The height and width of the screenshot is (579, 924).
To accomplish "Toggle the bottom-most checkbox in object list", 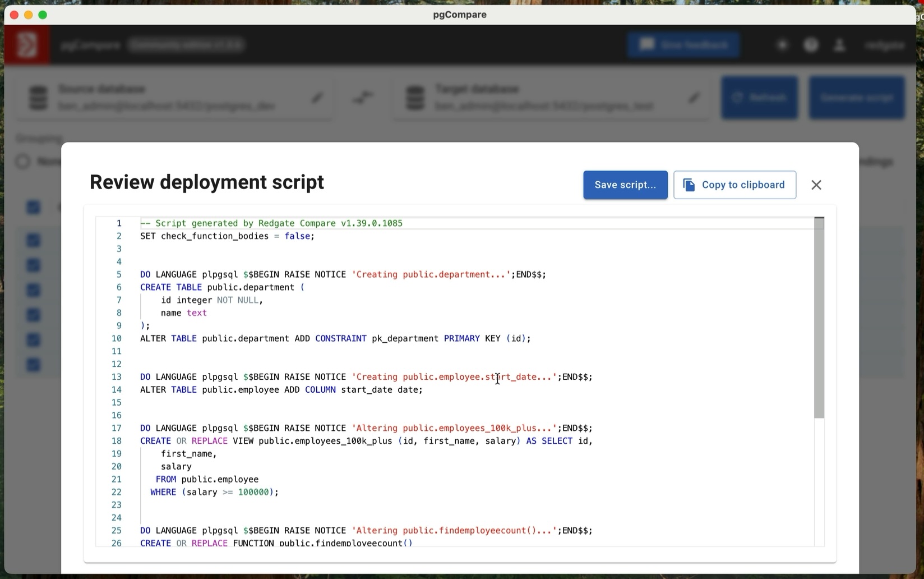I will tap(34, 365).
